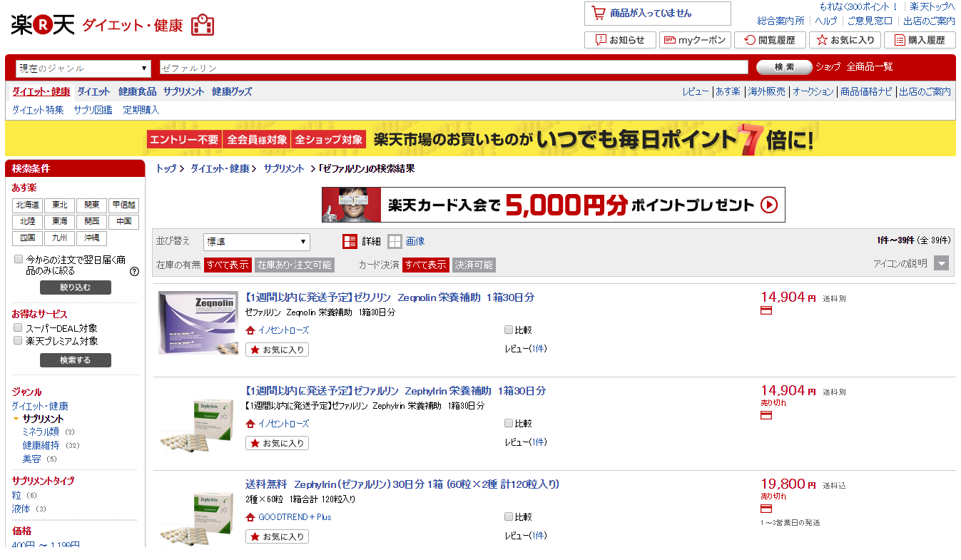Open third product Zephylrin thumbnail
The height and width of the screenshot is (560, 961).
198,517
